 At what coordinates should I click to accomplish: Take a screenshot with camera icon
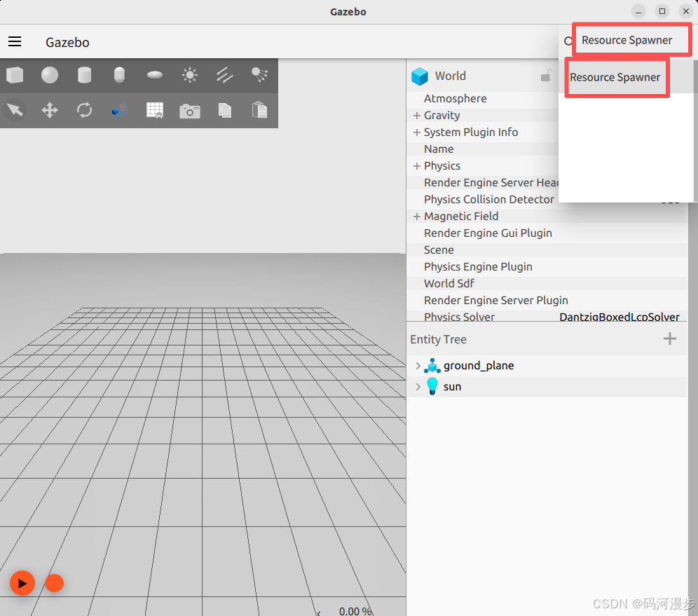point(190,111)
